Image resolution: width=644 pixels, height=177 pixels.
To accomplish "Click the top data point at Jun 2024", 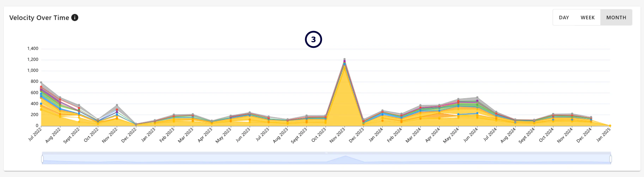I will point(477,97).
